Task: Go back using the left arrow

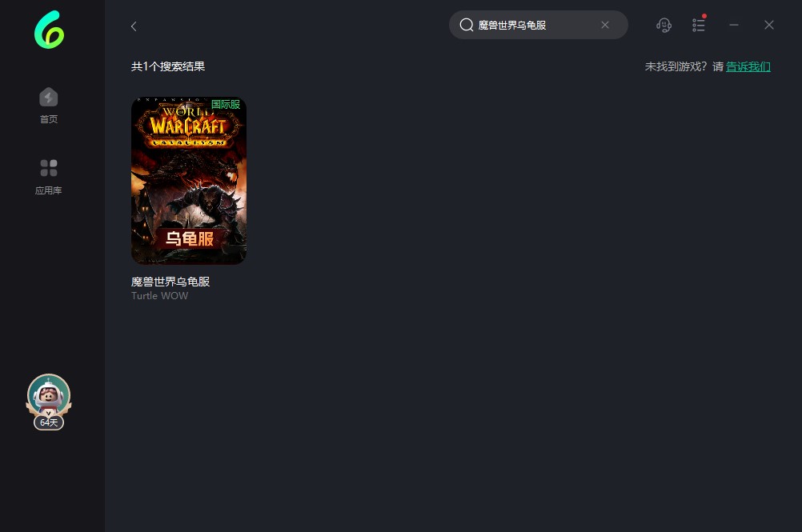Action: click(134, 26)
